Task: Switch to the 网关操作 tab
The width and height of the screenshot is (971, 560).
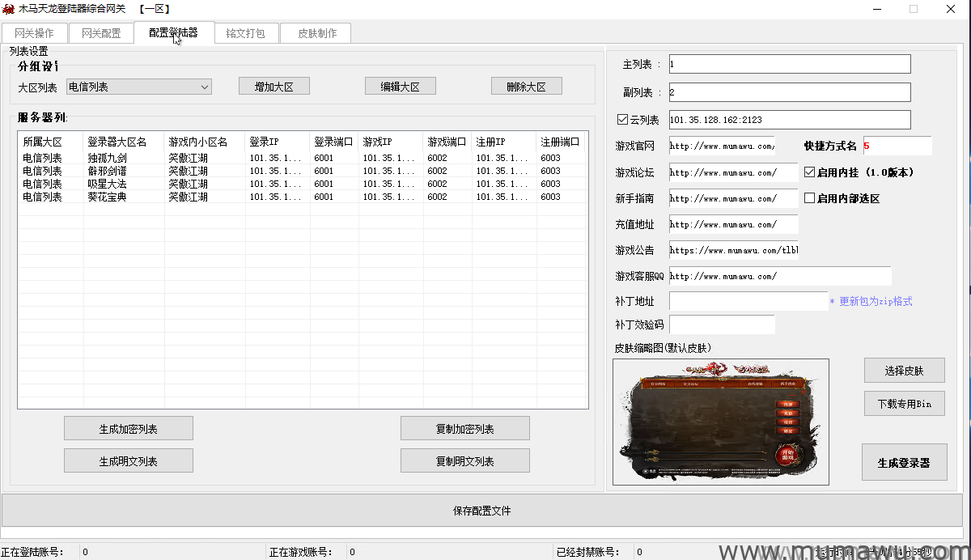Action: 34,33
